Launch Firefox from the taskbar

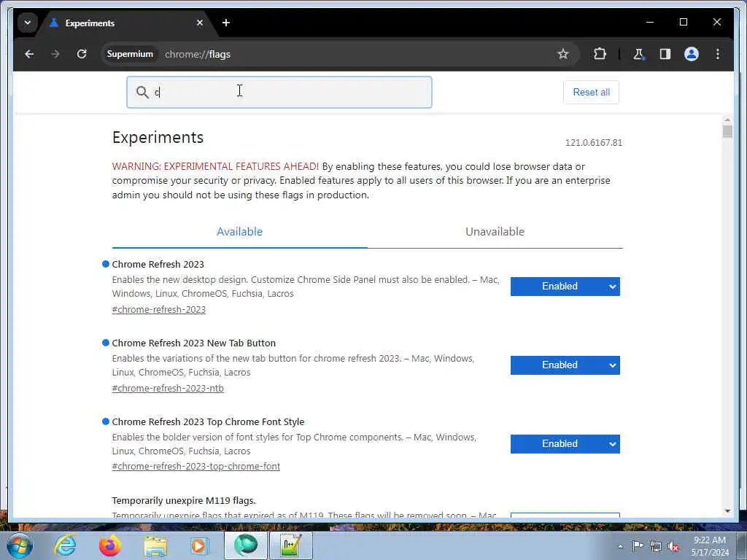tap(109, 545)
